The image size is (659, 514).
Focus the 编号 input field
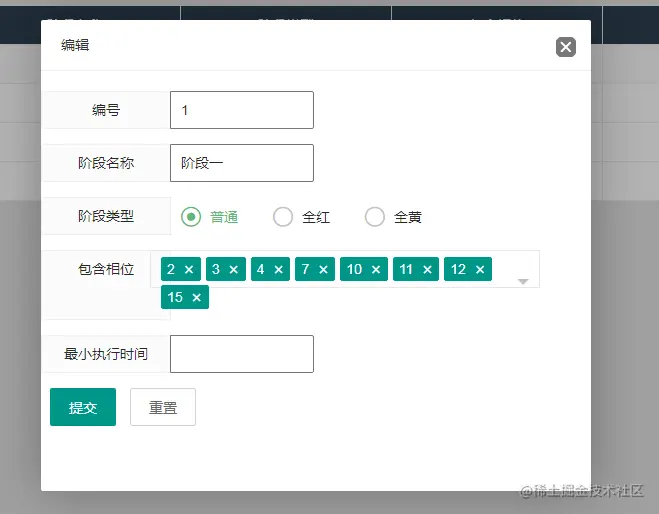(x=242, y=110)
